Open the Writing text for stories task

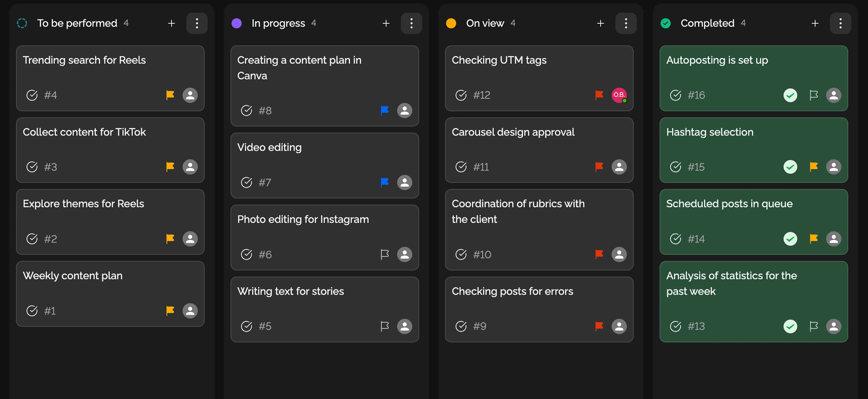290,291
